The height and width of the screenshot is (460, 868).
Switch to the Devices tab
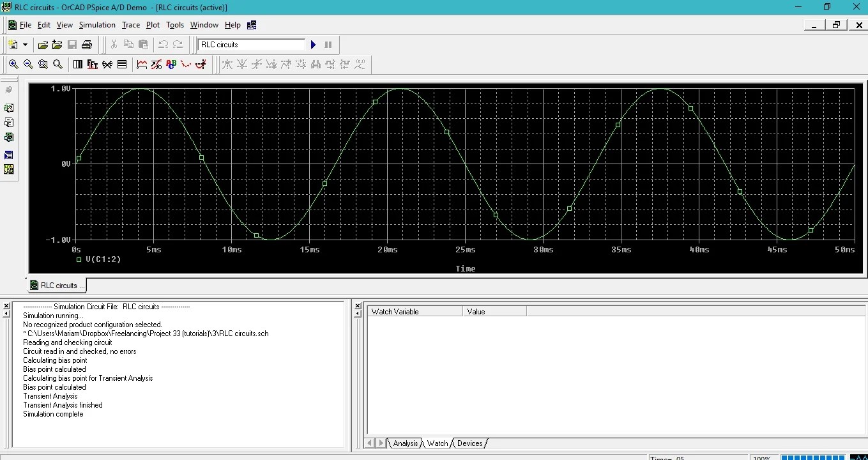pyautogui.click(x=469, y=443)
